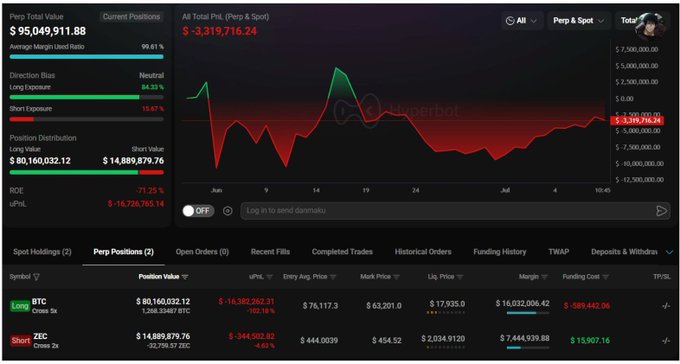This screenshot has width=680, height=364.
Task: Click the Average Margin Used Ratio bar
Action: tap(87, 57)
